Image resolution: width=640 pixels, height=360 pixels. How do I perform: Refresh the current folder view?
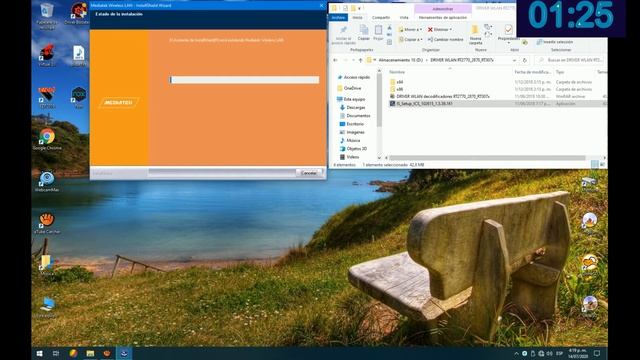(525, 60)
